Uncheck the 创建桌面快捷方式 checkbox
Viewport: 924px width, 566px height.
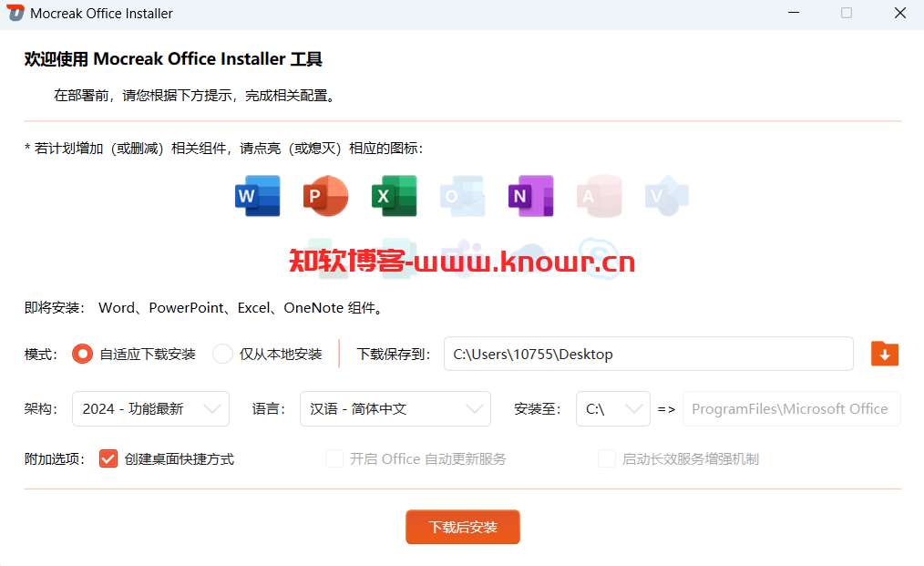coord(108,458)
